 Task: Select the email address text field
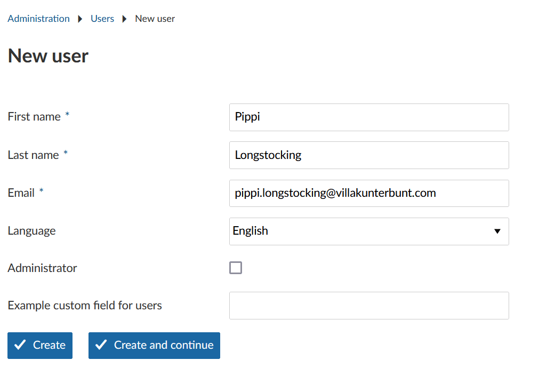[369, 193]
